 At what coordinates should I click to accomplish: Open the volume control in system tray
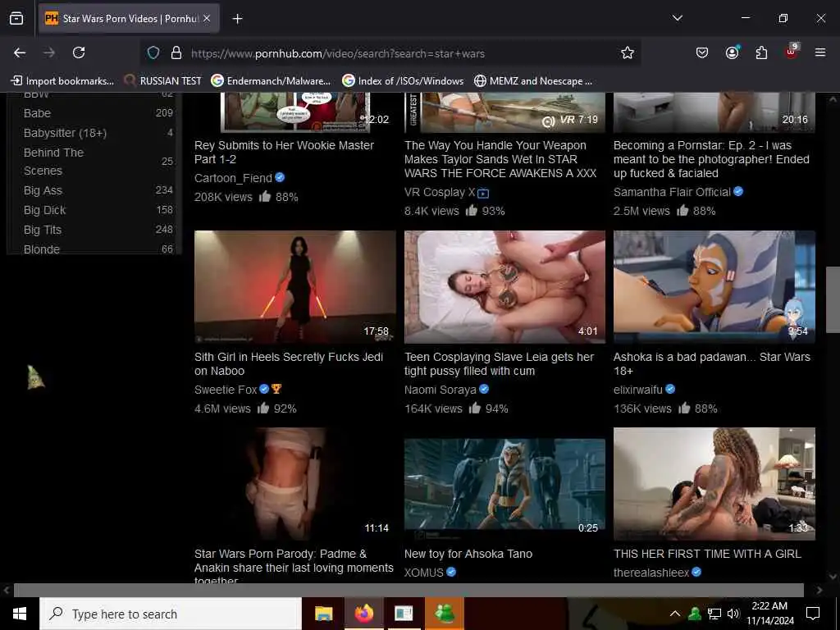[733, 614]
